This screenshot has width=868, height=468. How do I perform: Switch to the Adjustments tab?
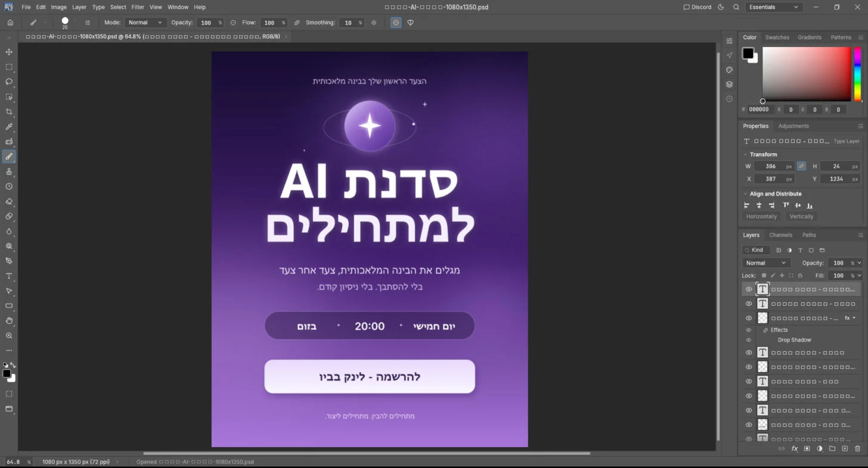(793, 126)
